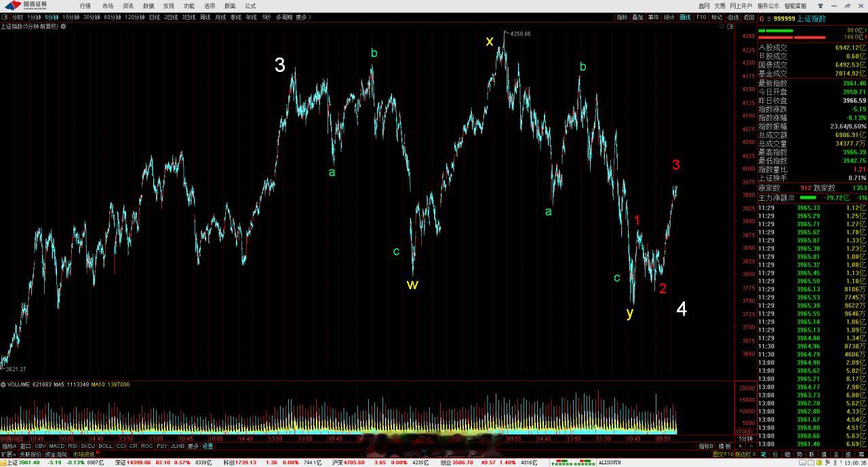Click the 事件 button
Viewport: 868px width, 467px height.
pyautogui.click(x=653, y=17)
